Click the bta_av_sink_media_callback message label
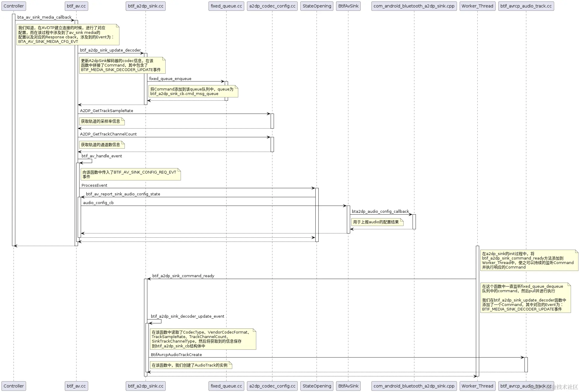The height and width of the screenshot is (392, 580). point(44,17)
